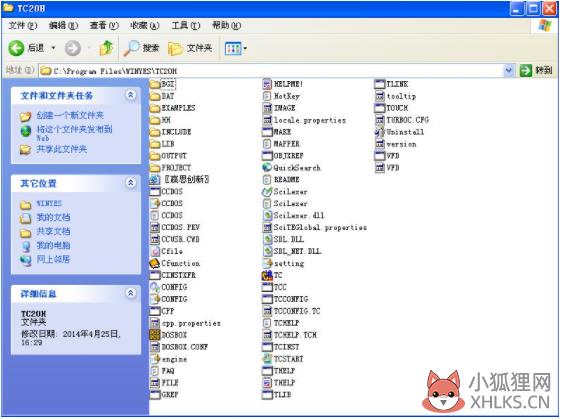Select the SDL.DLL file
Viewport: 561px width, 418px height.
coord(283,239)
